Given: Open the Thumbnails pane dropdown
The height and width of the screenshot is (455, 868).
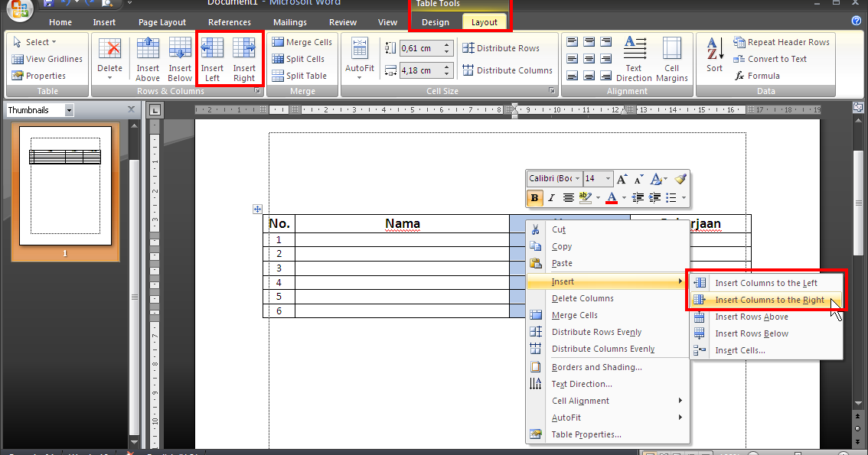Looking at the screenshot, I should 69,110.
